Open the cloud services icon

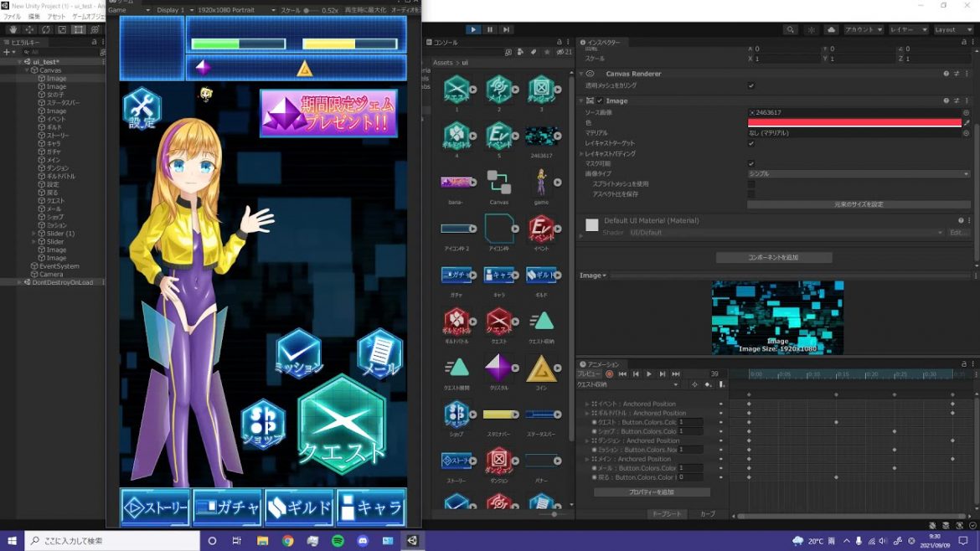[831, 29]
